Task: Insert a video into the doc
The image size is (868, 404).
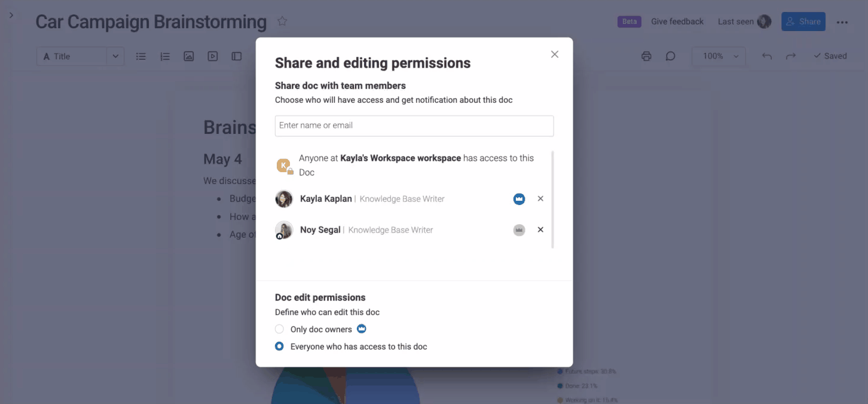Action: coord(213,56)
